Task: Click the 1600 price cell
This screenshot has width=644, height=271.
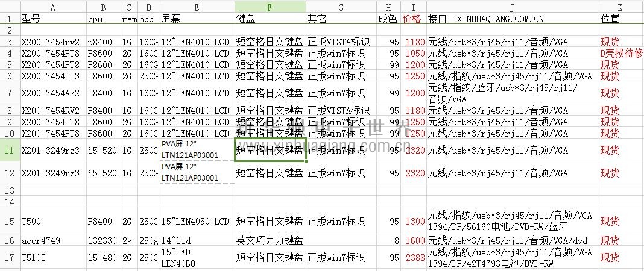Action: [x=415, y=241]
